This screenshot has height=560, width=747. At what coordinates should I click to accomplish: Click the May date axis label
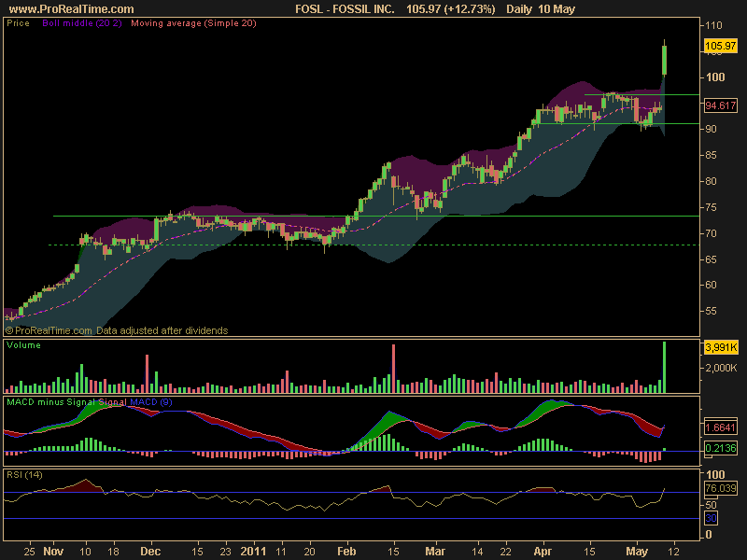coord(637,552)
